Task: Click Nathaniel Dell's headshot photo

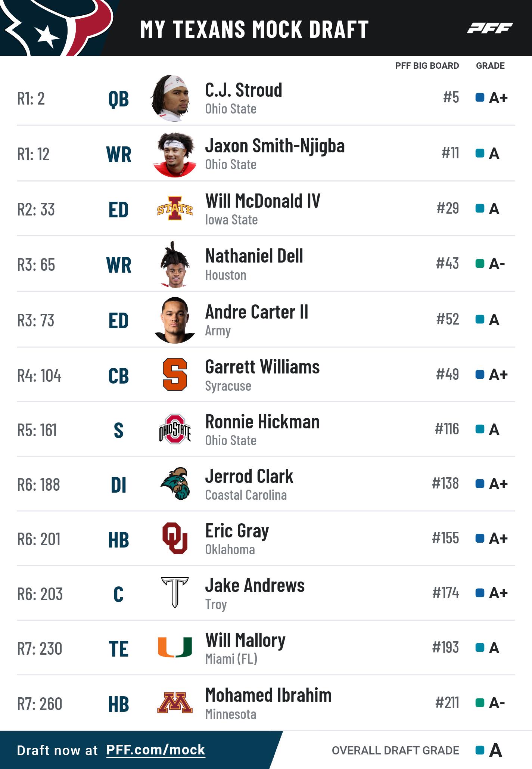Action: coord(174,264)
